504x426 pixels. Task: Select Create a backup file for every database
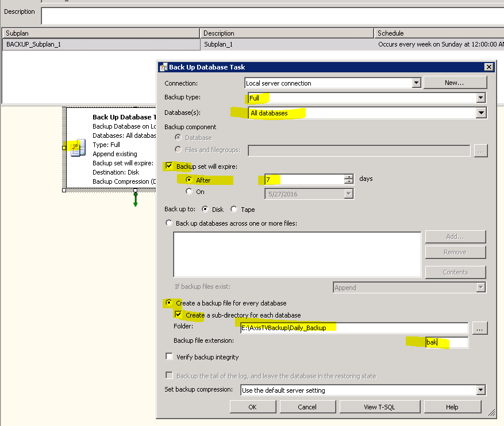[169, 303]
